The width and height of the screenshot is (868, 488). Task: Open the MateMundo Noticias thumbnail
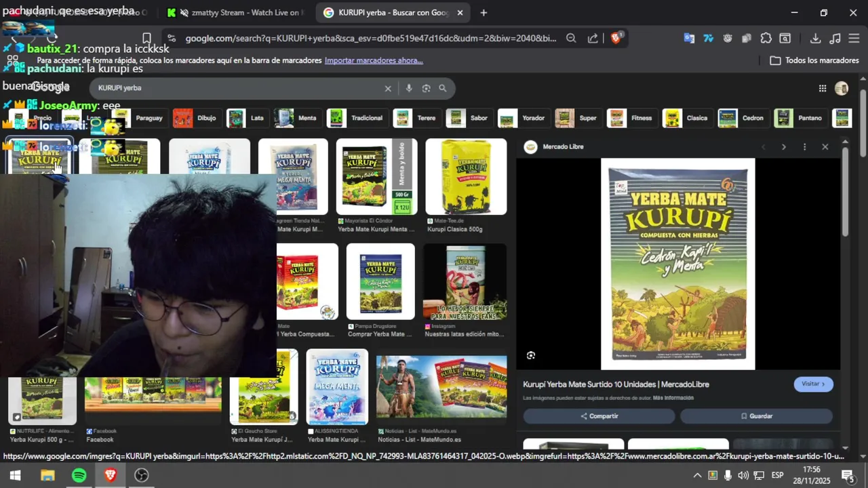[441, 387]
